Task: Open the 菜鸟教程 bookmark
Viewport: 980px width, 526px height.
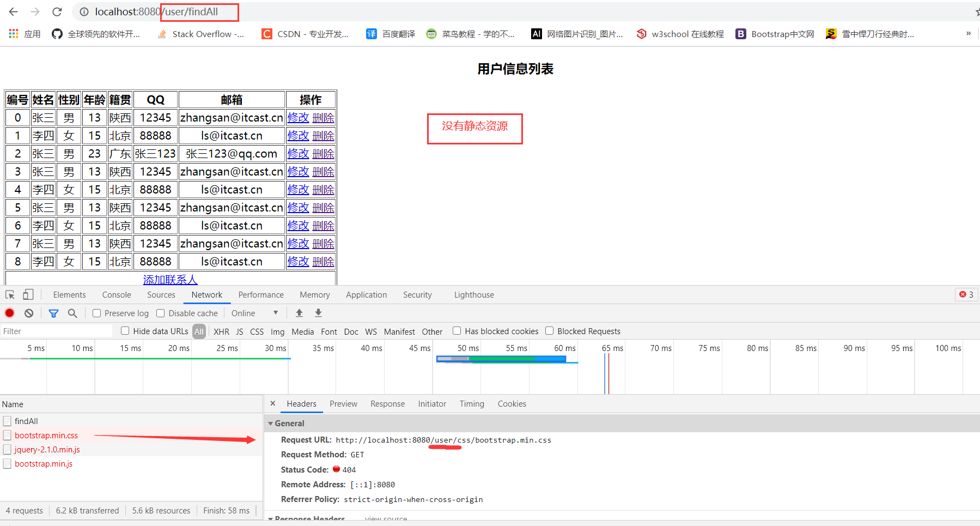Action: click(x=471, y=34)
